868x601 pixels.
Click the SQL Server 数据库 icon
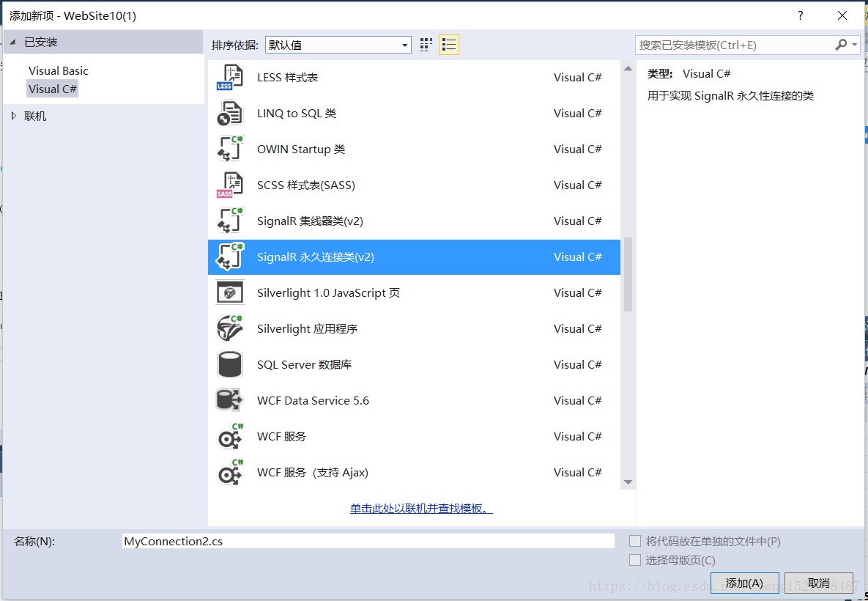click(230, 364)
